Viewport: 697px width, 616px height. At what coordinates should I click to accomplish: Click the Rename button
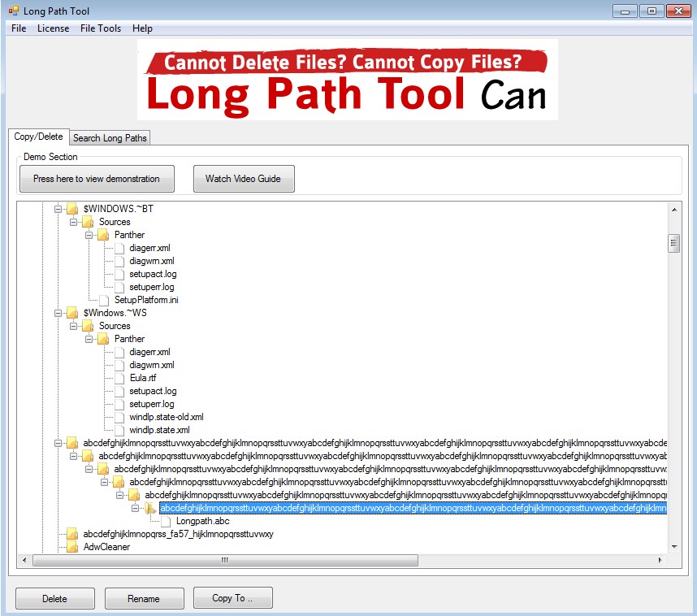(144, 599)
